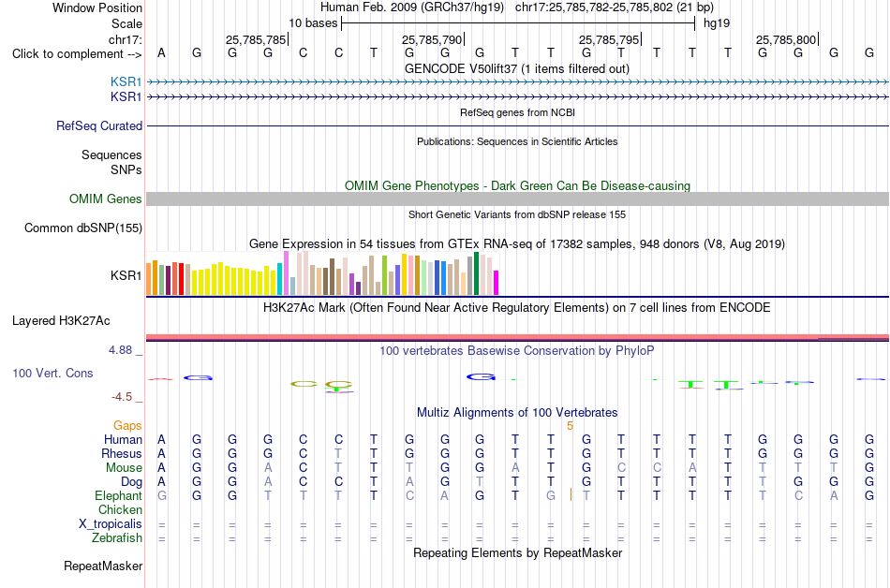The height and width of the screenshot is (588, 890).
Task: Click the Human Feb. 2009 (GRCh37/hg19) header text
Action: 412,7
